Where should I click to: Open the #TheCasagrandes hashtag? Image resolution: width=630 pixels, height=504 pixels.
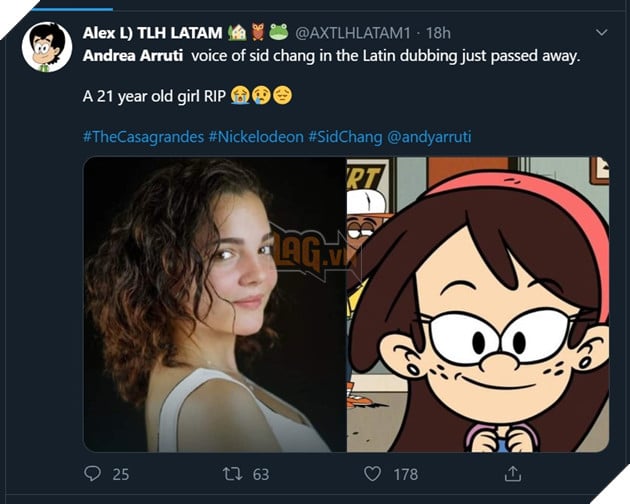[143, 136]
